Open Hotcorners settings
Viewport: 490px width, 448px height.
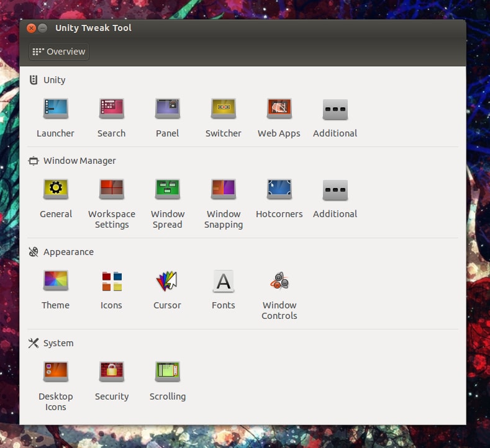(x=279, y=189)
